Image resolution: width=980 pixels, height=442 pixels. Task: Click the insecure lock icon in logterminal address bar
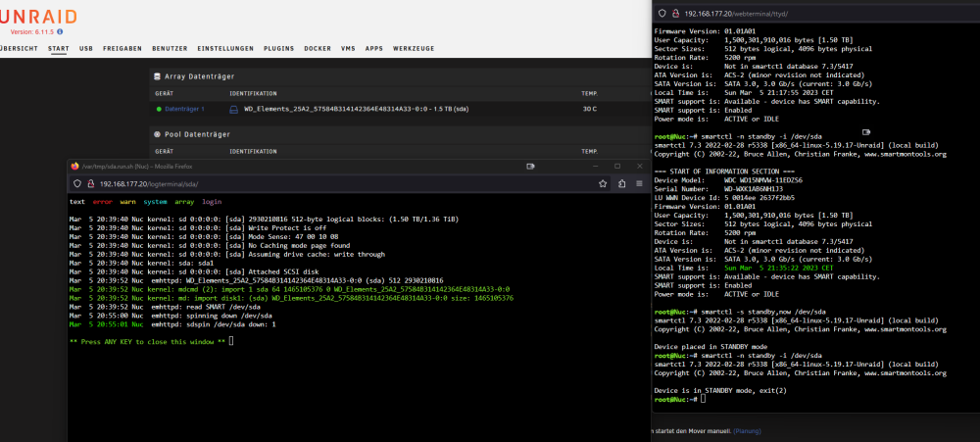(90, 184)
